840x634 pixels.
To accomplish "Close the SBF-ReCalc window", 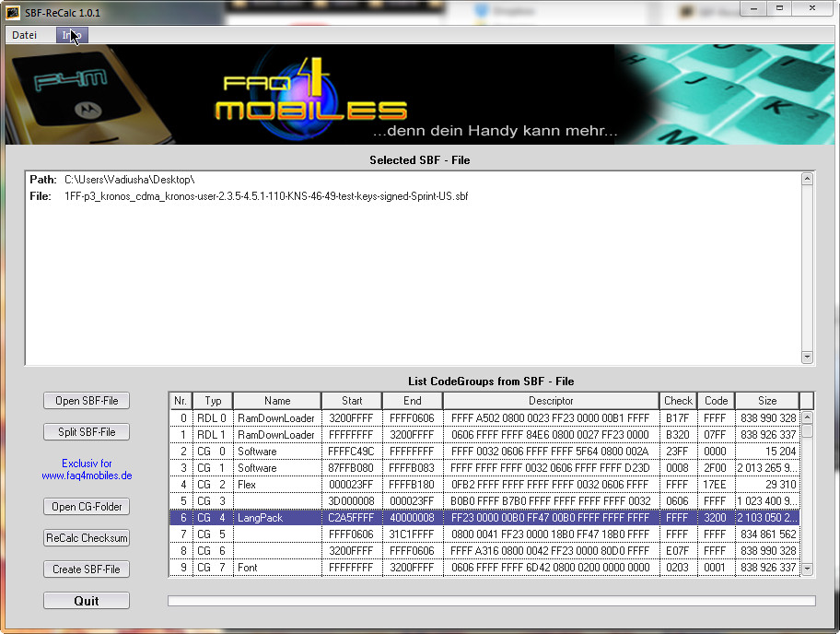I will coord(812,8).
